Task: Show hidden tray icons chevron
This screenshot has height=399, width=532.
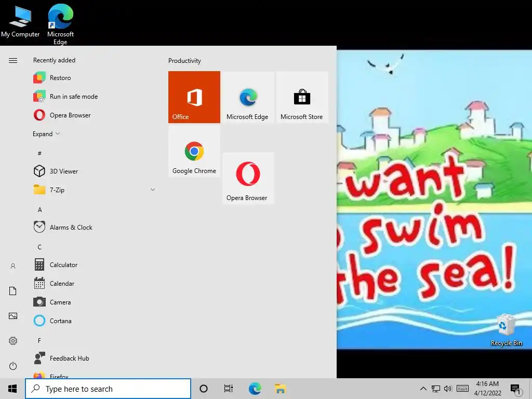Action: tap(423, 389)
